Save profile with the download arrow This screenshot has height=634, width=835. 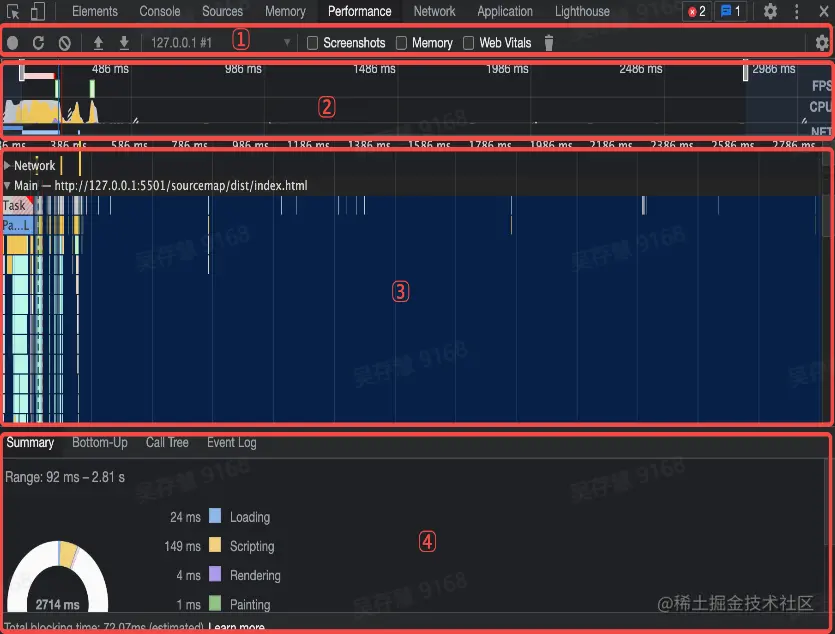point(124,43)
